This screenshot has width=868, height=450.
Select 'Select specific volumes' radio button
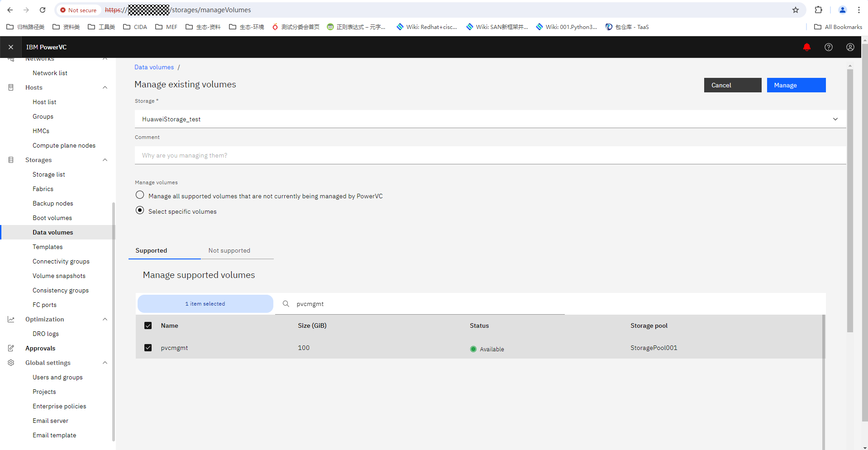140,210
